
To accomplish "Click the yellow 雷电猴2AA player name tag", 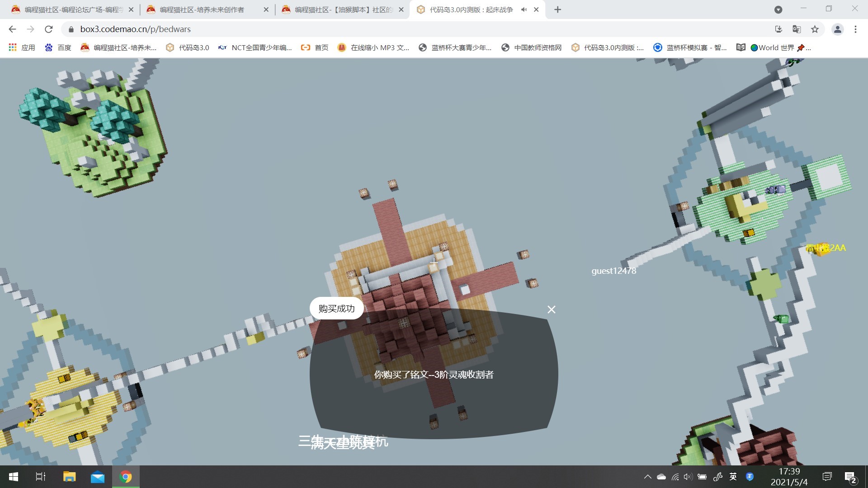I will 826,248.
